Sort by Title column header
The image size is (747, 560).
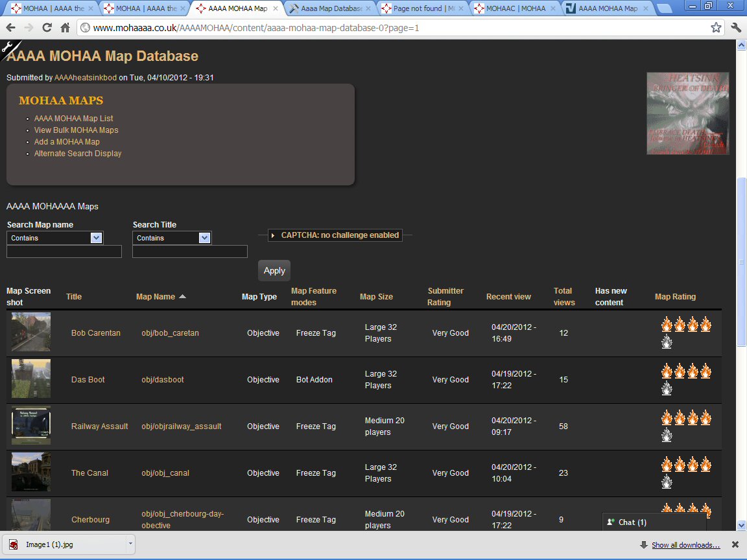point(74,297)
